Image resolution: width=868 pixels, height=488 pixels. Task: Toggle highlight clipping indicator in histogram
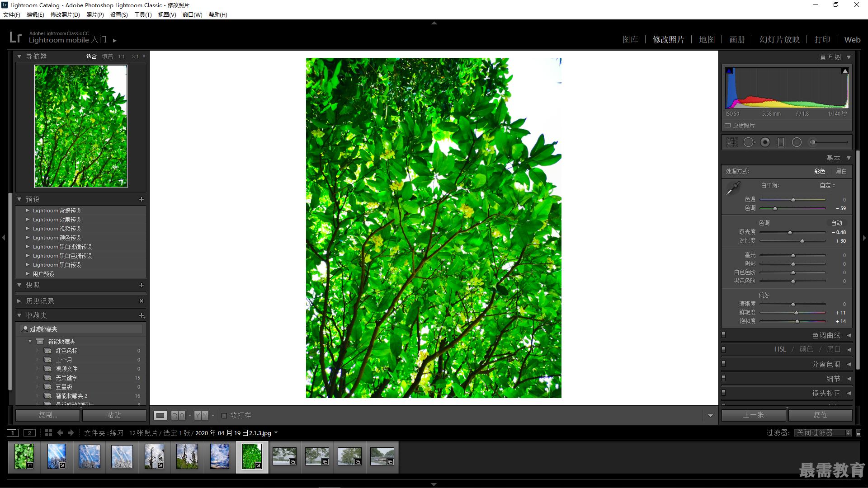[x=845, y=71]
